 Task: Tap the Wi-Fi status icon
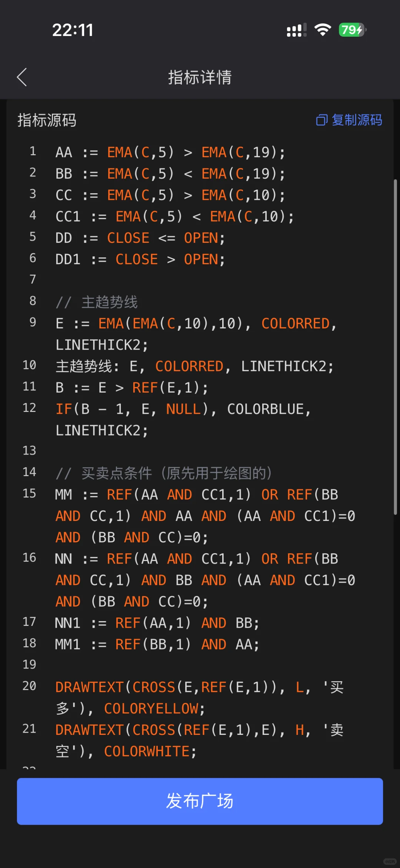323,30
